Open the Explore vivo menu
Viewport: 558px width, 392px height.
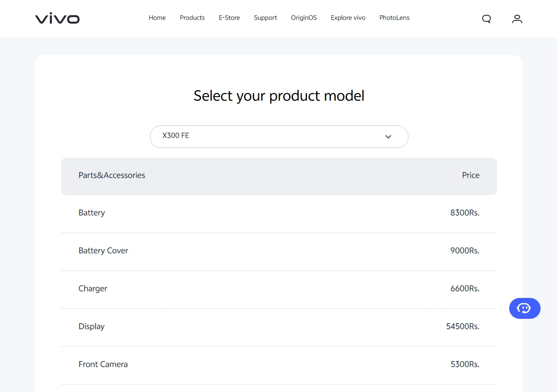348,18
